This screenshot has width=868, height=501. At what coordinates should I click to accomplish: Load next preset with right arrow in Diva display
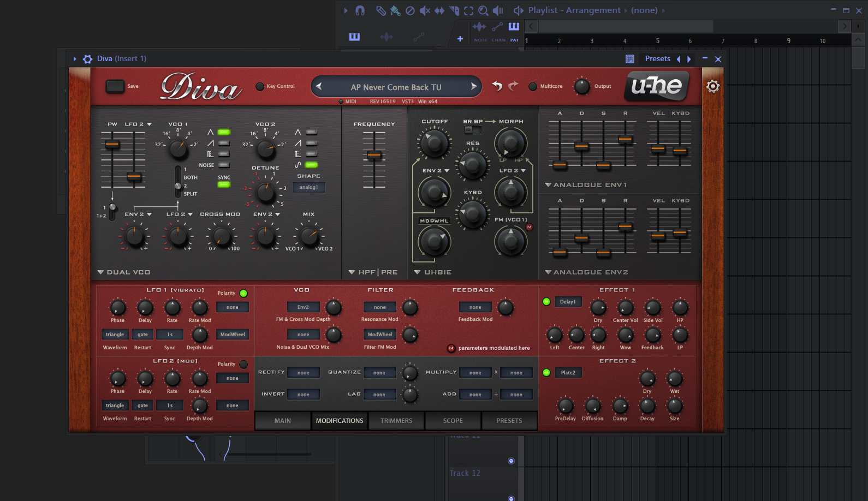coord(473,86)
